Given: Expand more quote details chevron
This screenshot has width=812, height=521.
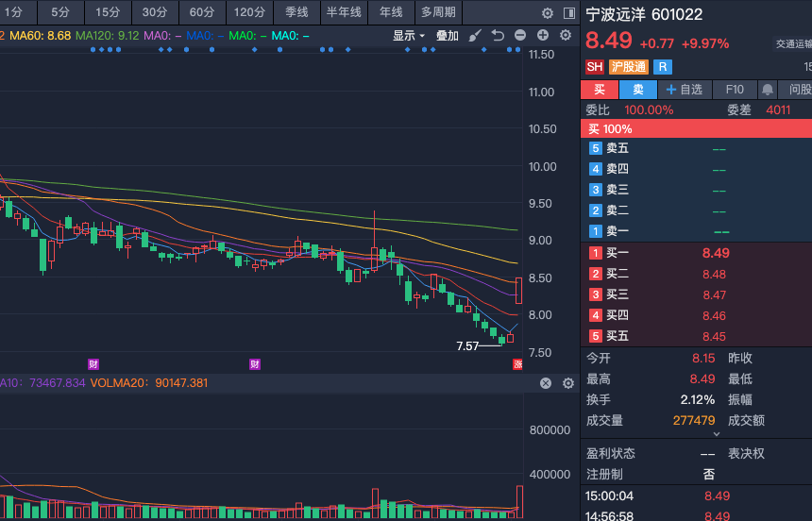Looking at the screenshot, I should pyautogui.click(x=717, y=434).
